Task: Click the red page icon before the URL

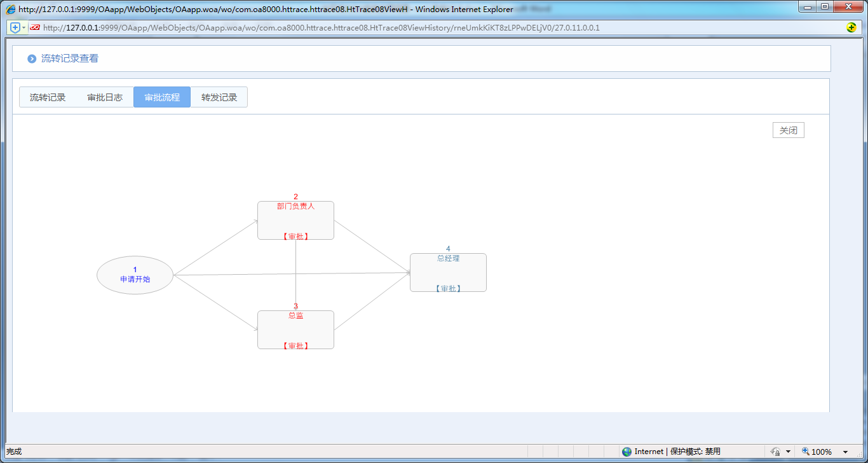Action: [x=35, y=28]
